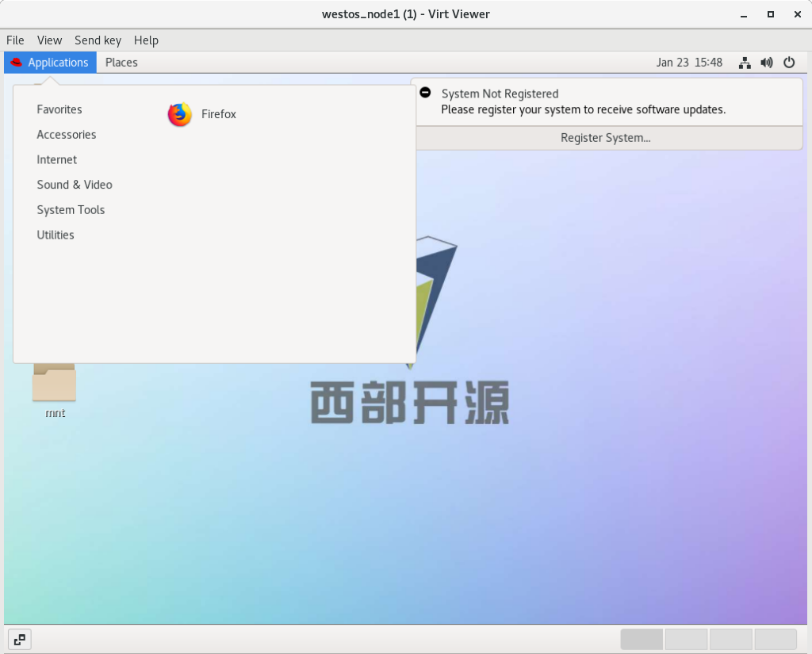Close the Virt Viewer window
The height and width of the screenshot is (654, 812).
click(x=798, y=14)
